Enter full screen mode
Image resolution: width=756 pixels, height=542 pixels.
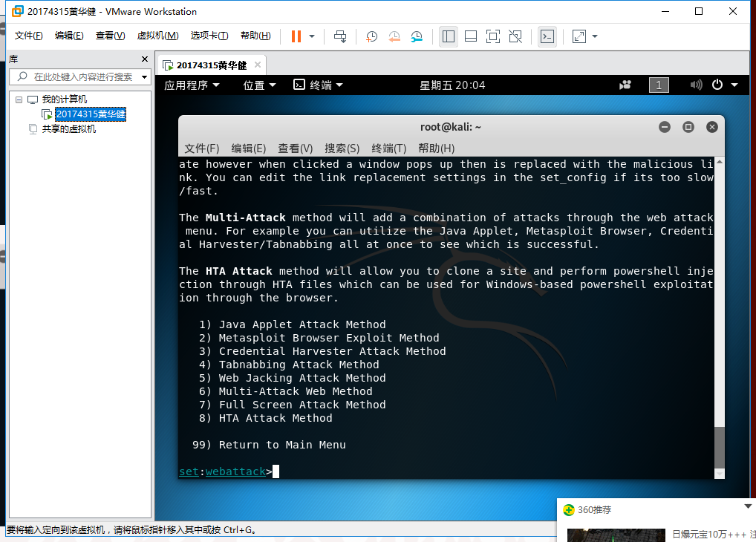point(493,36)
